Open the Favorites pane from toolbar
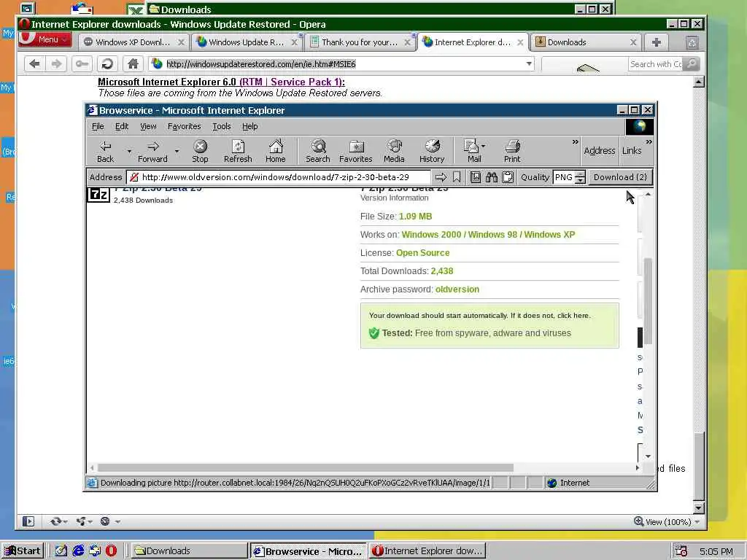 coord(355,152)
